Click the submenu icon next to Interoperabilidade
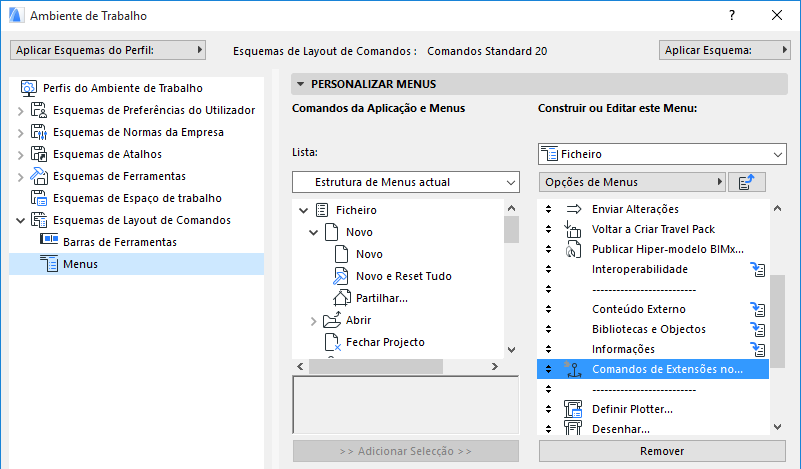Image resolution: width=801 pixels, height=469 pixels. coord(758,269)
